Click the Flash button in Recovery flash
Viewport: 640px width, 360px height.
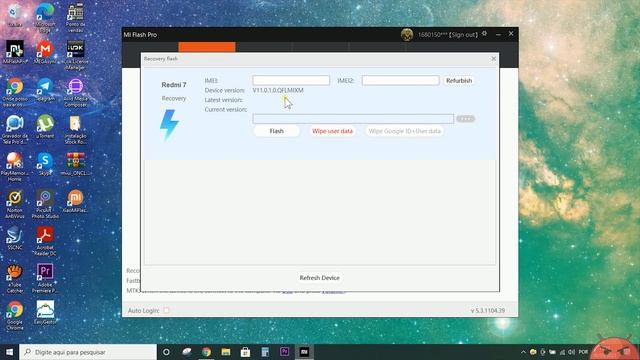[x=276, y=131]
